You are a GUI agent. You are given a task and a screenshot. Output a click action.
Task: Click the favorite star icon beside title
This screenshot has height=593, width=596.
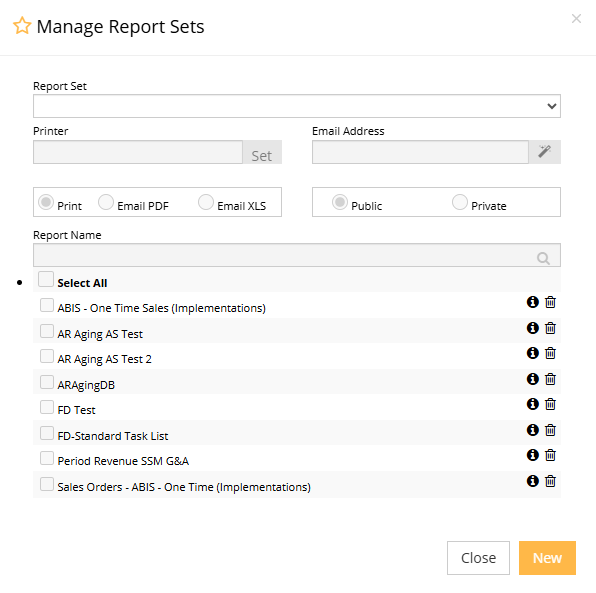[22, 26]
